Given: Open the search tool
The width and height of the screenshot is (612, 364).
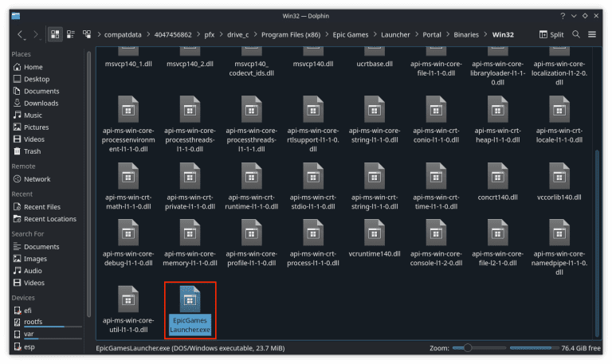Looking at the screenshot, I should [x=575, y=34].
